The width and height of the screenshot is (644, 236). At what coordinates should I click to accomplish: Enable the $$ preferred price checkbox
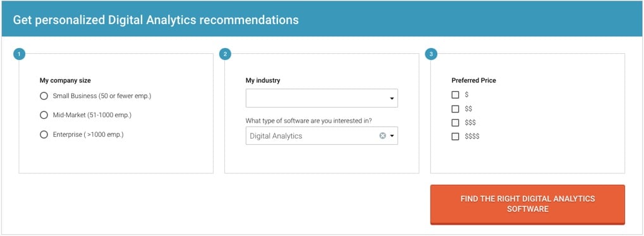pyautogui.click(x=455, y=109)
